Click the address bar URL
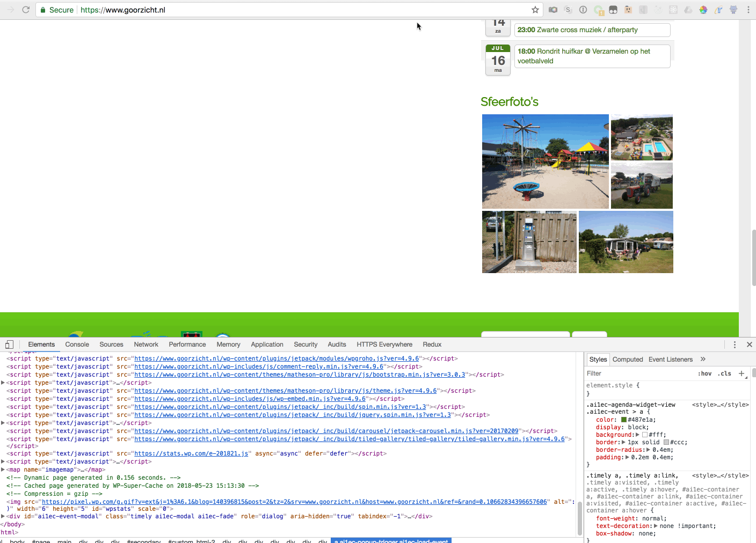Image resolution: width=756 pixels, height=543 pixels. [x=123, y=10]
